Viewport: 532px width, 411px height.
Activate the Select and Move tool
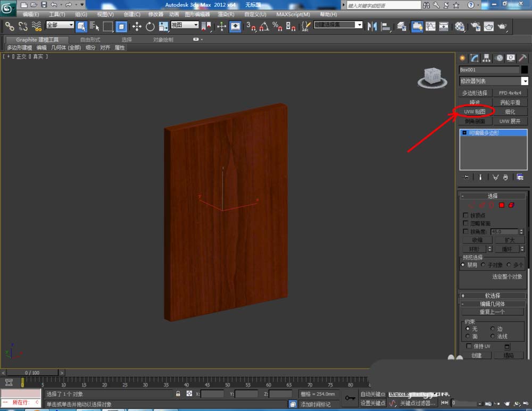pyautogui.click(x=137, y=26)
